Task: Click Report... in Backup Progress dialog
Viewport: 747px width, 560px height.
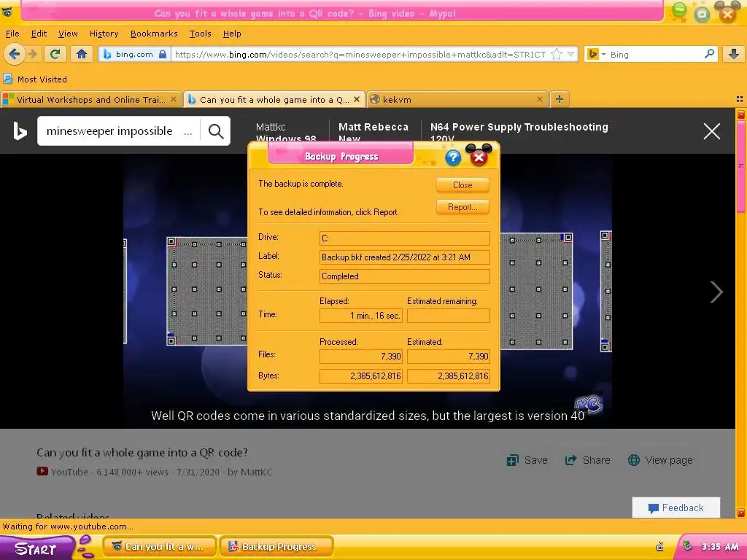Action: [x=462, y=207]
